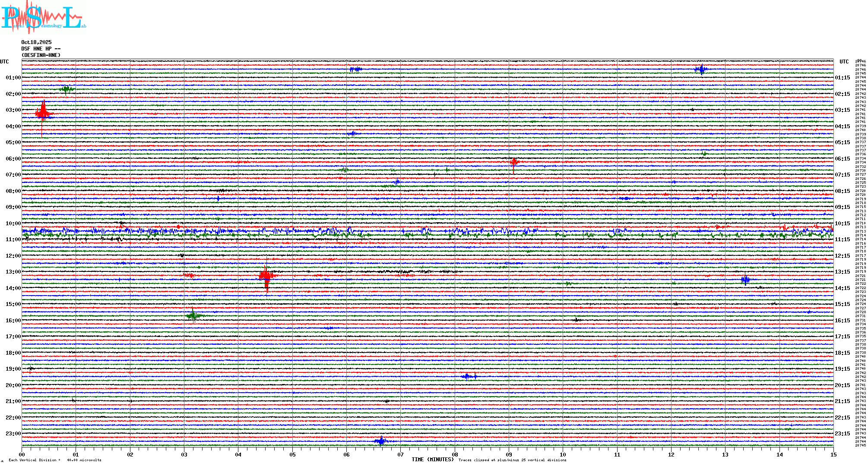Click the Oct18,2025 date label
Screen dimensions: 868x466
coord(36,42)
